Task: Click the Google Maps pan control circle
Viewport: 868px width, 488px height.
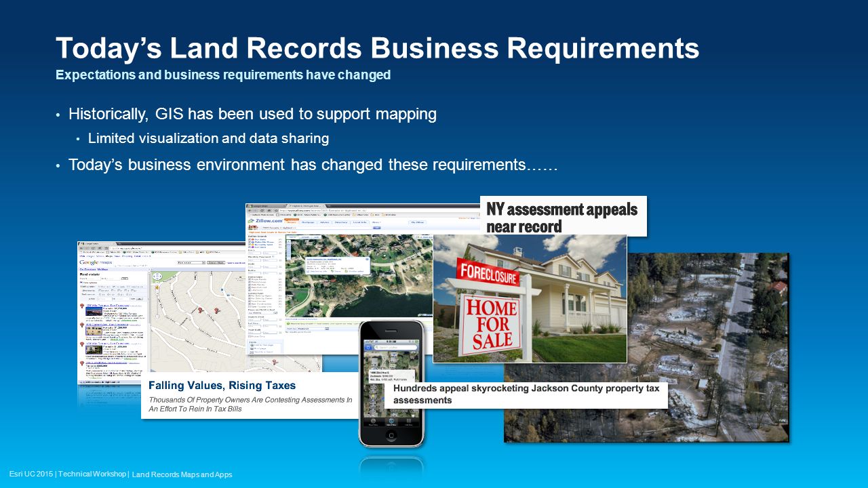Action: [157, 277]
